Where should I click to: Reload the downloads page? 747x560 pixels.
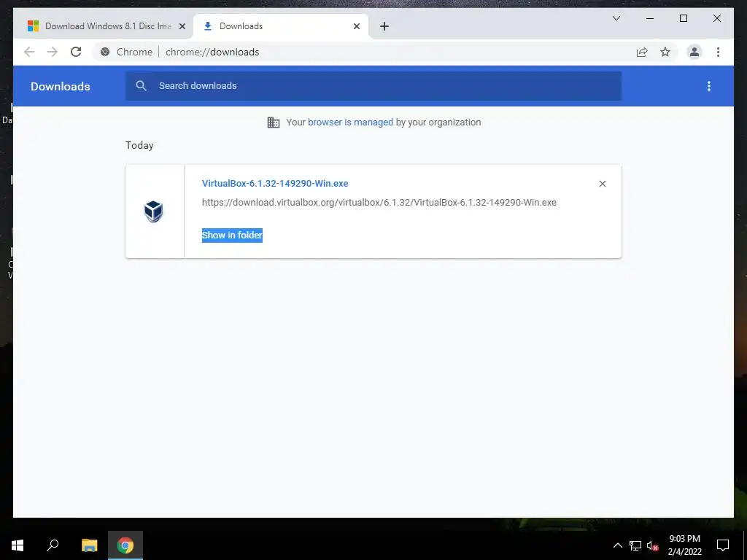point(76,52)
